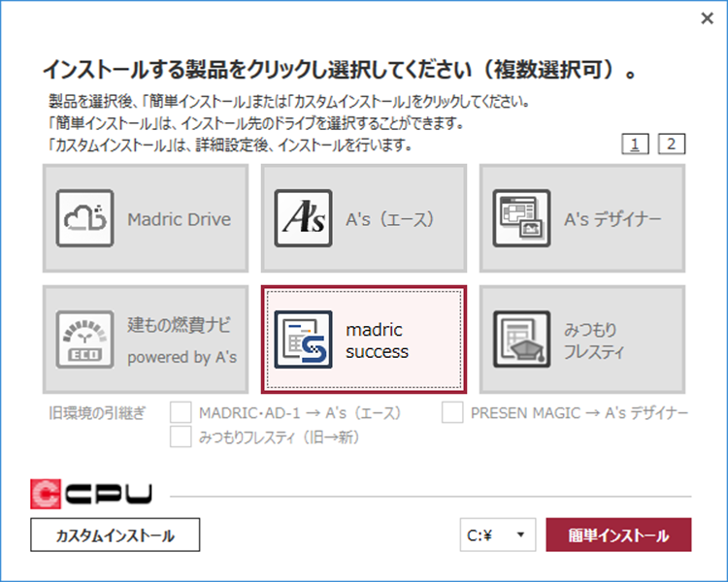Click the 旧環境の引継ぎ label

97,412
